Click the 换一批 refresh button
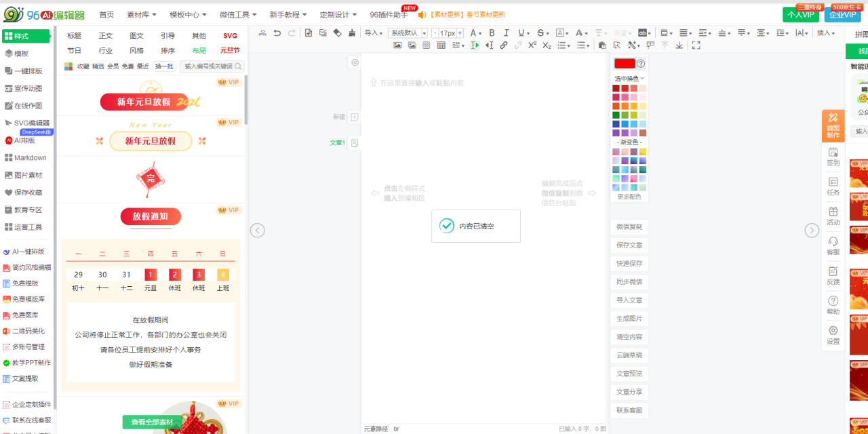 (164, 66)
